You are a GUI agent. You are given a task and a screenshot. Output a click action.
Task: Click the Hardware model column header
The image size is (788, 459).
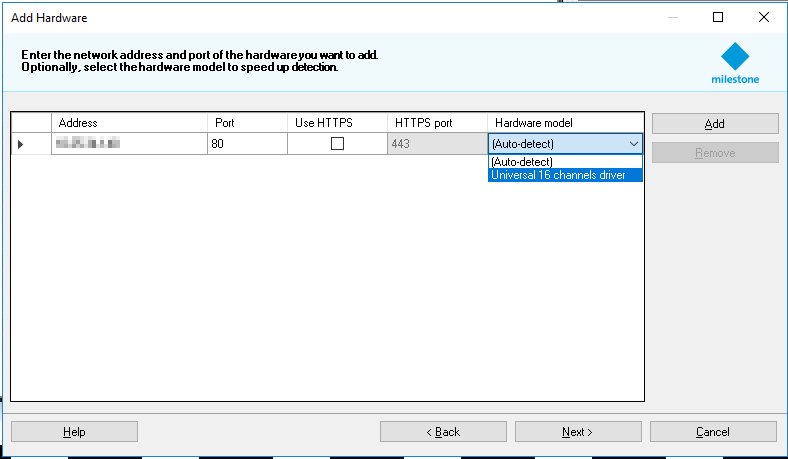coord(565,123)
